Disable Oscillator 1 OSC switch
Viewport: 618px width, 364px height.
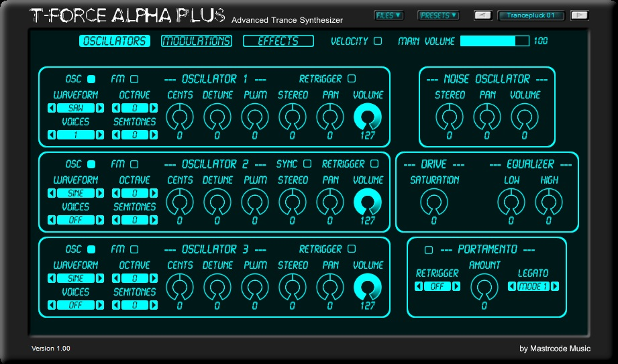point(91,79)
